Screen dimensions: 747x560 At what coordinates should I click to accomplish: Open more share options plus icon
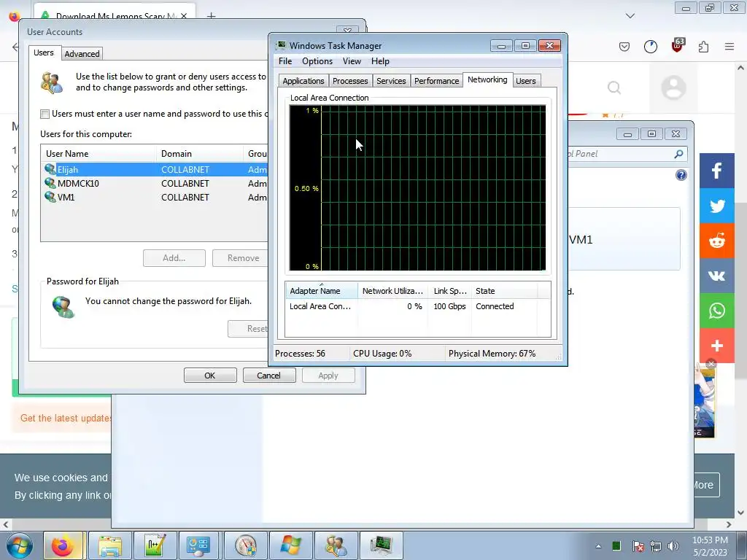coord(716,346)
